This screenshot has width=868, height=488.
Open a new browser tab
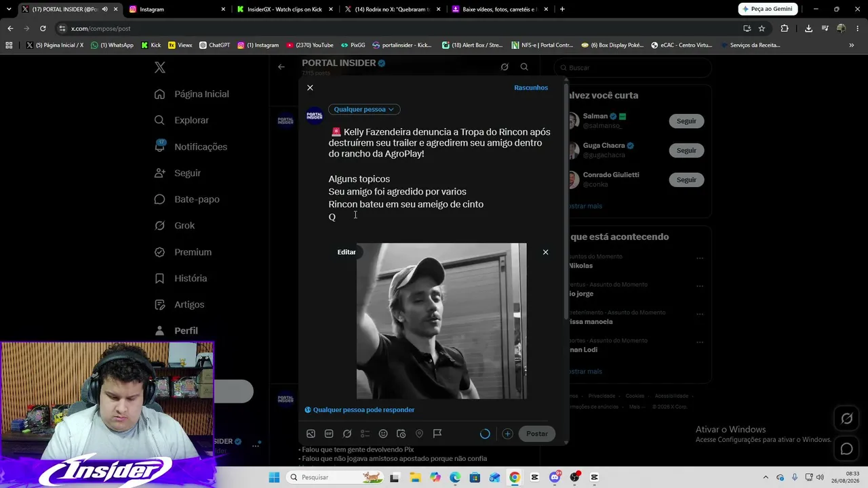[562, 9]
